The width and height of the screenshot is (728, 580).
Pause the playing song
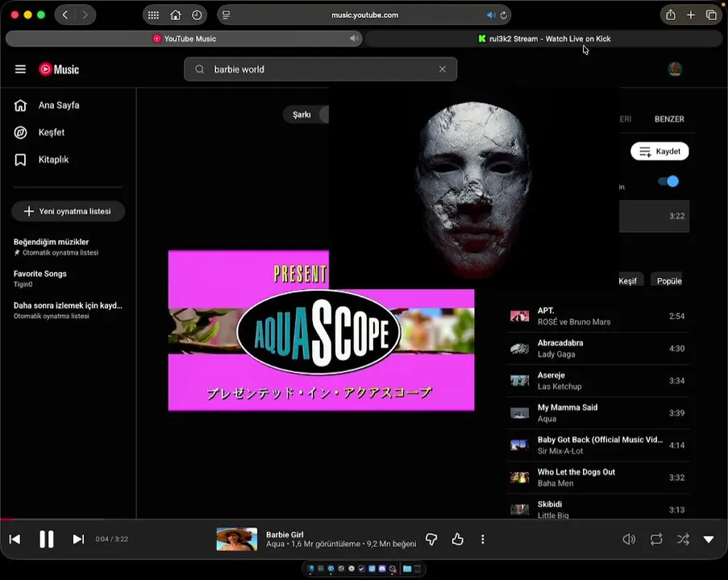pyautogui.click(x=47, y=539)
